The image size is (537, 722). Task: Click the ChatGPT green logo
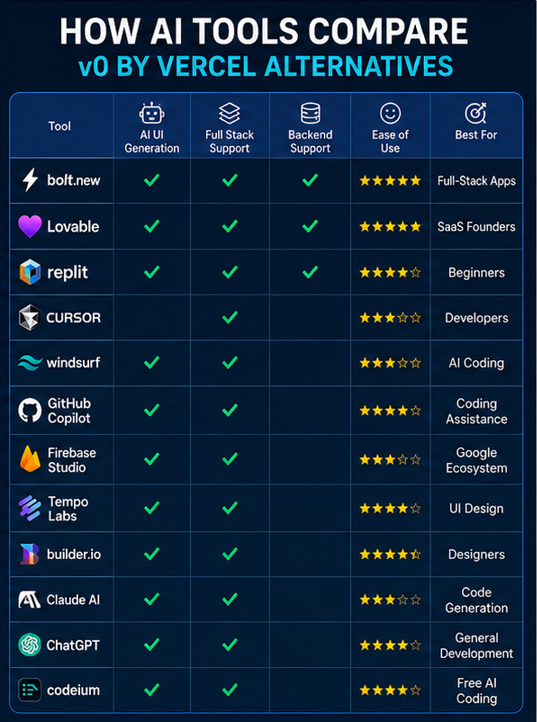[x=30, y=645]
